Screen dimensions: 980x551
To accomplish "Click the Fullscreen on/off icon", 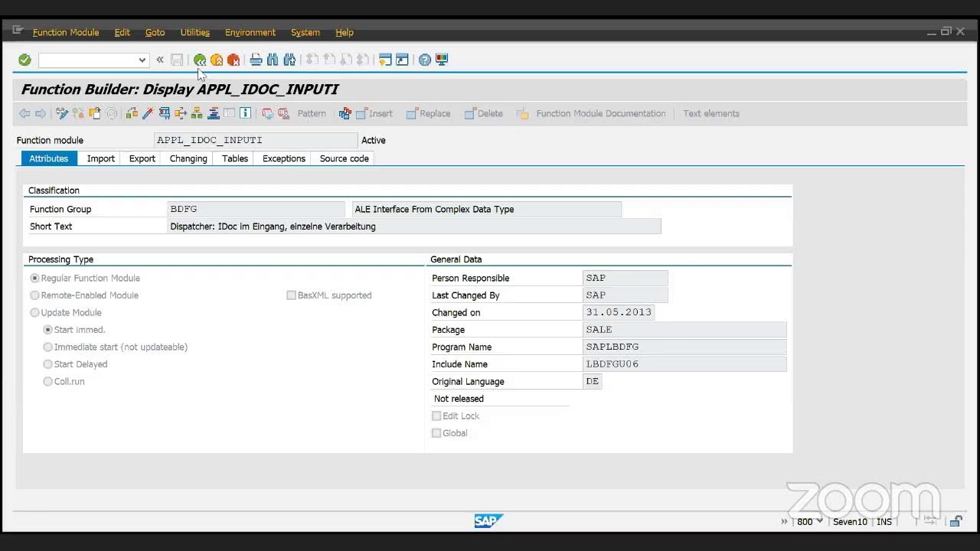I will (229, 113).
